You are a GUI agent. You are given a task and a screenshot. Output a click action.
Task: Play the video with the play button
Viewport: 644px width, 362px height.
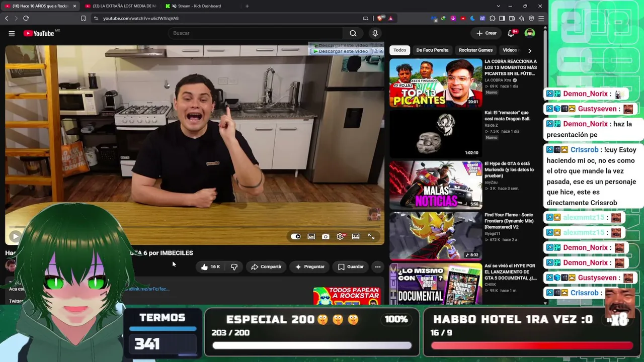tap(15, 236)
